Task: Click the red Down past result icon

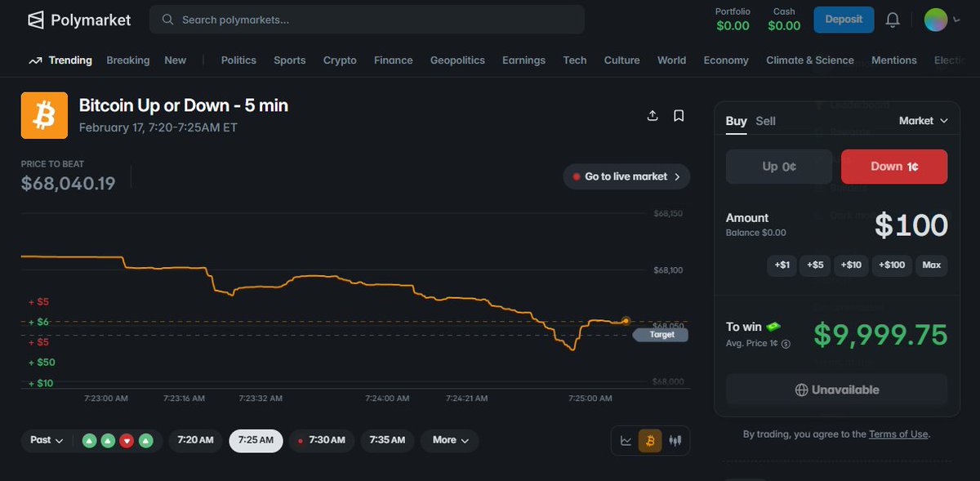Action: tap(127, 441)
